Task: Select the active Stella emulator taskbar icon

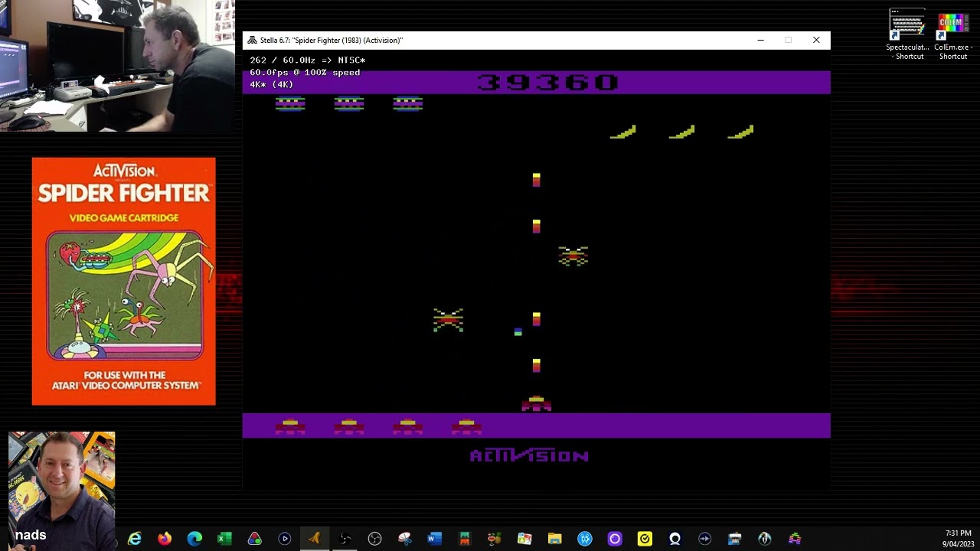Action: 315,539
